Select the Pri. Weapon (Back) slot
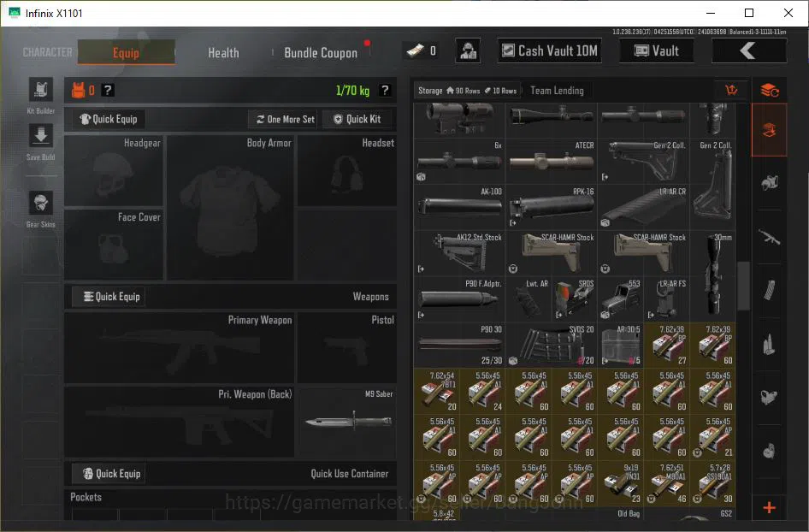This screenshot has width=809, height=532. pyautogui.click(x=179, y=422)
